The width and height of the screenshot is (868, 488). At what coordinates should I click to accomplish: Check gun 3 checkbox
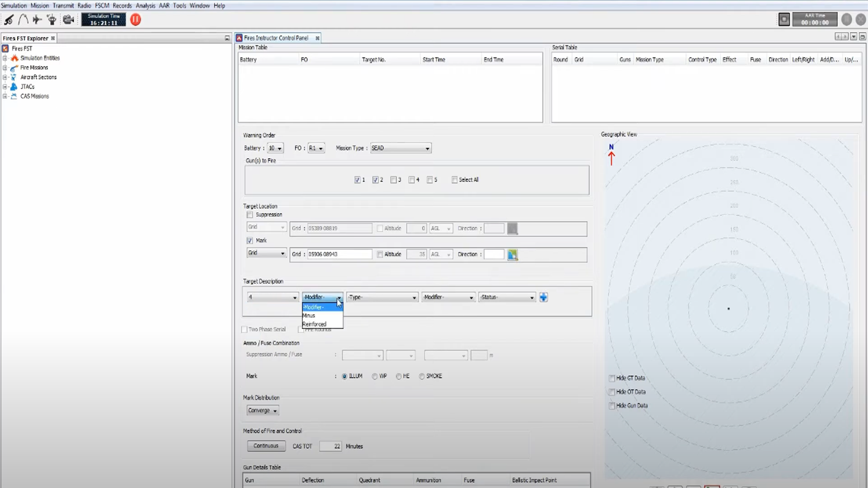click(x=393, y=180)
